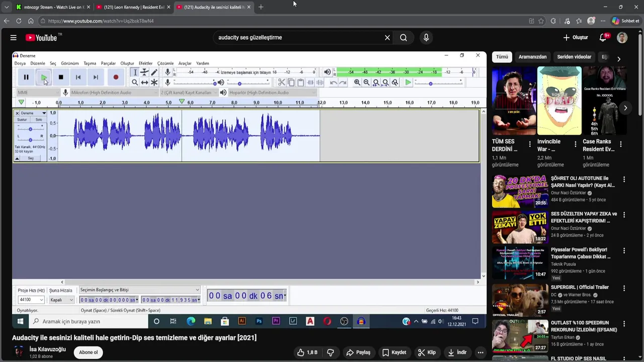Viewport: 644px width, 362px height.
Task: Select the Aramanızdan filter chip
Action: 532,57
